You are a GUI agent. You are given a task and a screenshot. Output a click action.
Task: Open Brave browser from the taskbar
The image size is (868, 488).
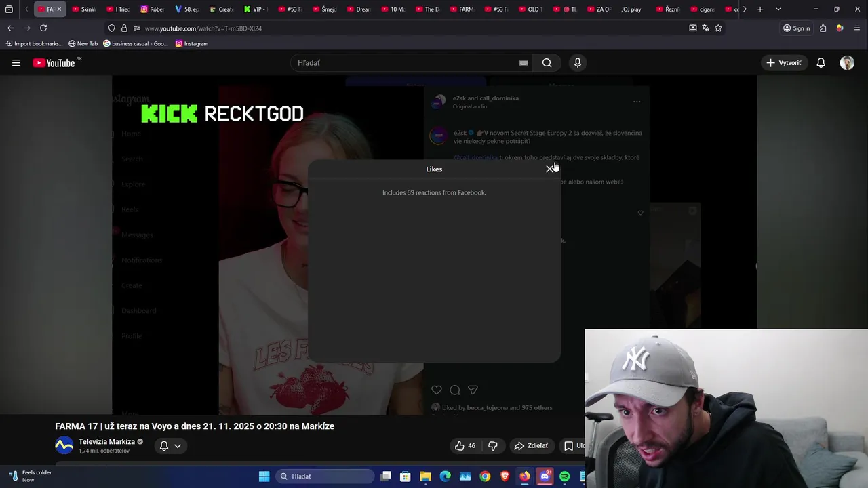[505, 476]
